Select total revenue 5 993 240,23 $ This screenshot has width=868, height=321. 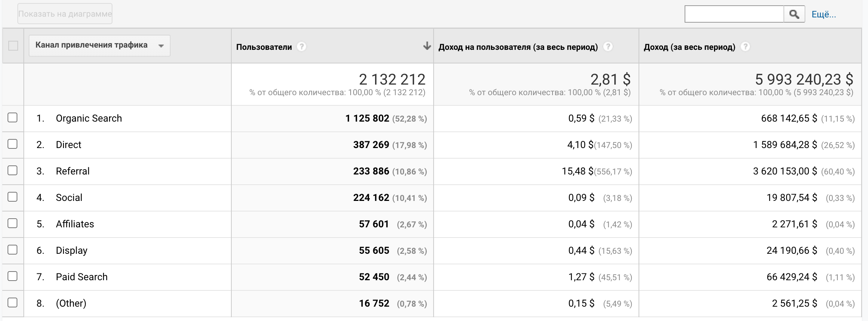(x=804, y=79)
